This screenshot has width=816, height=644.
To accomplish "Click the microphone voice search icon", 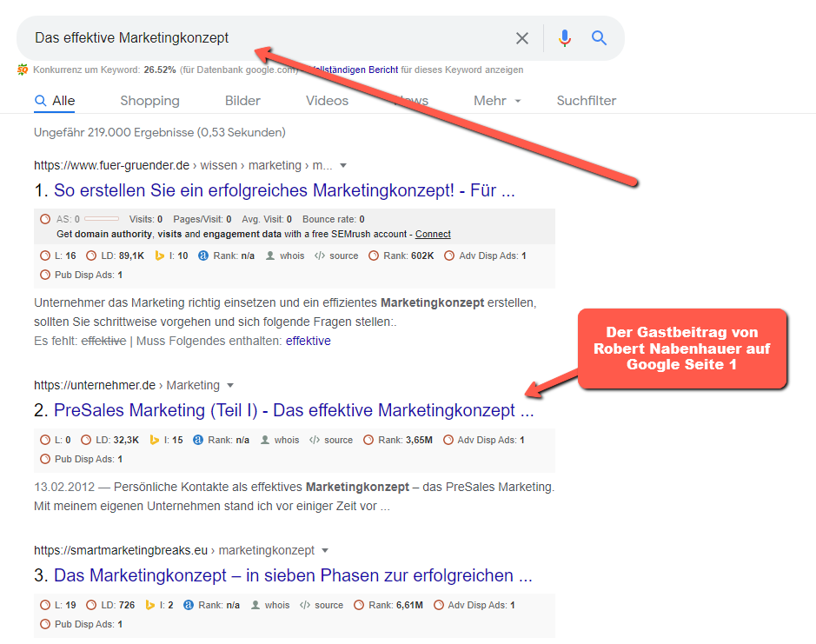I will pos(565,38).
